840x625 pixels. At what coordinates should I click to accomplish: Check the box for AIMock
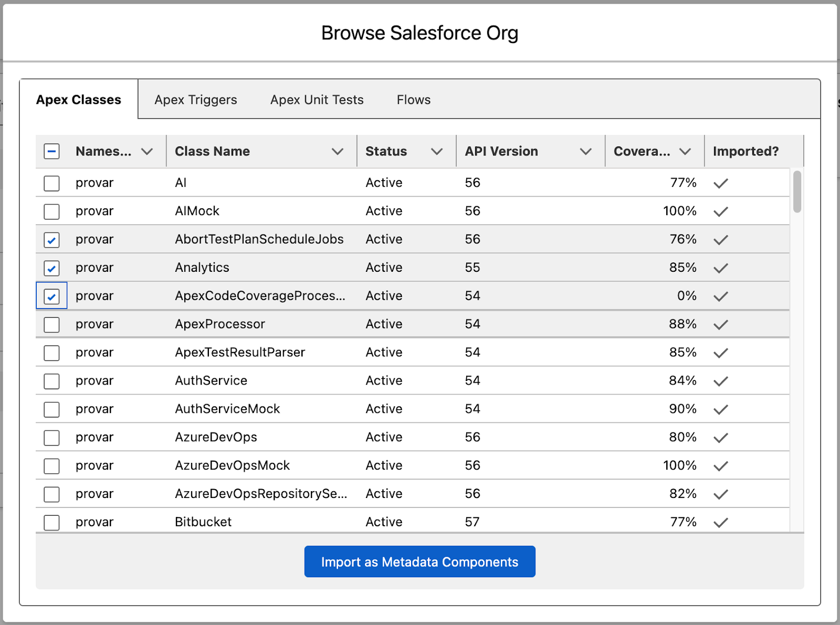51,212
